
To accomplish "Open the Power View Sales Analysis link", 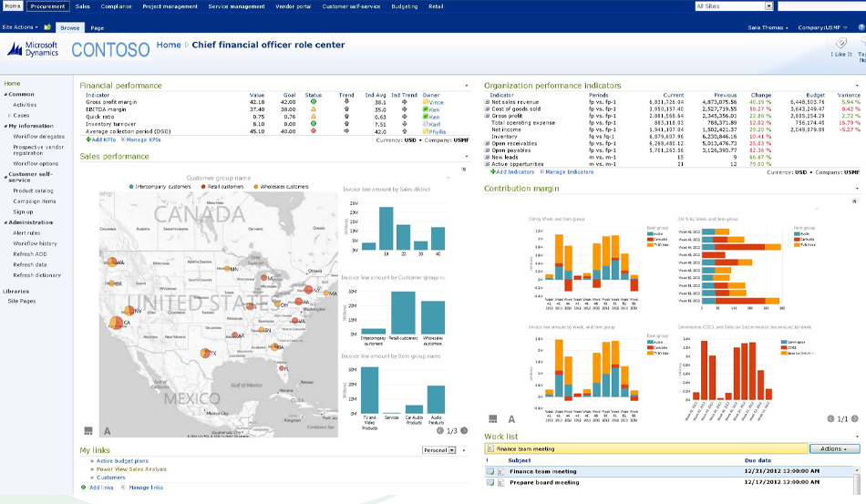I will 131,469.
